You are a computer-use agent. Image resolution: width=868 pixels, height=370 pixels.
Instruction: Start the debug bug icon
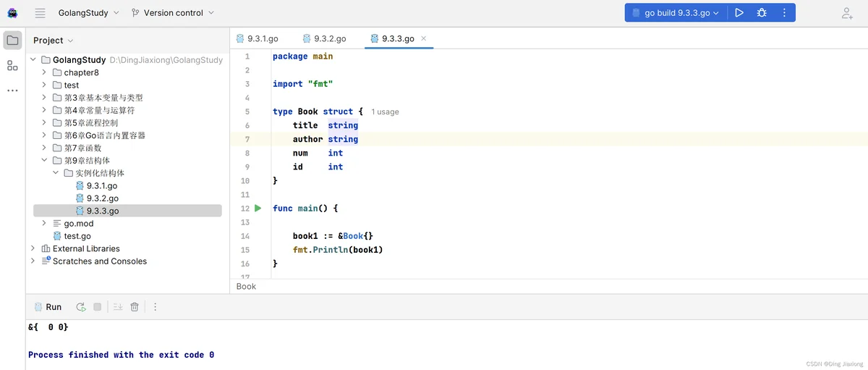(x=762, y=13)
